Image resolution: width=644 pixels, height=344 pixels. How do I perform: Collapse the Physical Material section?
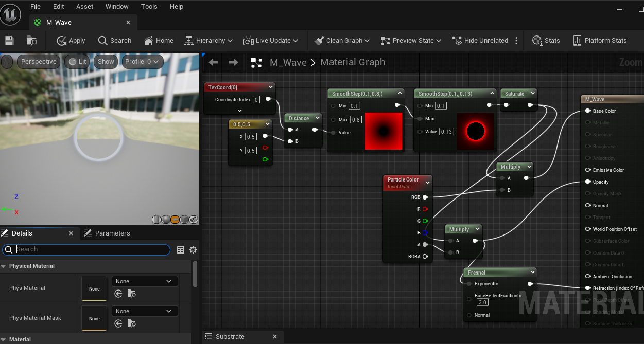click(4, 266)
